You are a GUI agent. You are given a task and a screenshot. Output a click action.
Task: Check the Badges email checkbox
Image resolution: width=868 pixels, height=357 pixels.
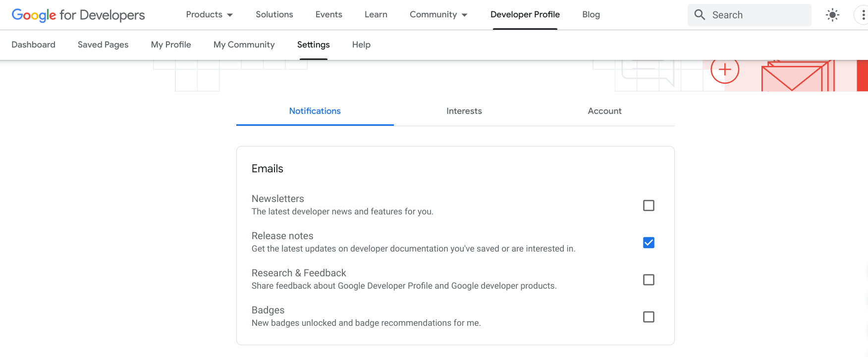coord(648,317)
